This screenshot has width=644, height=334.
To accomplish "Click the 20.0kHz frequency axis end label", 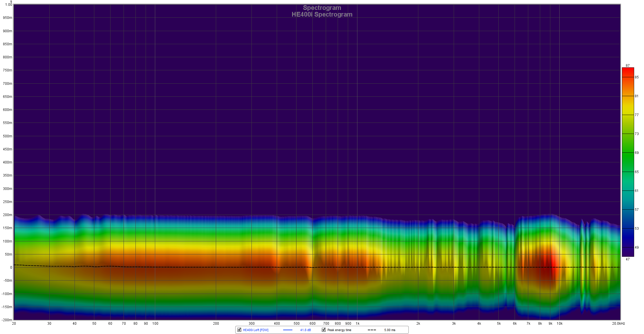I will 618,323.
